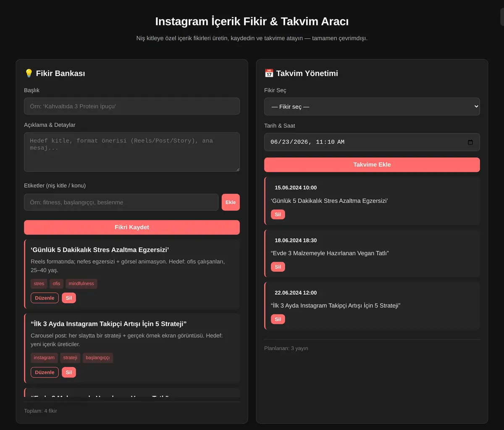This screenshot has width=504, height=430.
Task: Click the 'başlangıççı' tag chip
Action: [98, 358]
